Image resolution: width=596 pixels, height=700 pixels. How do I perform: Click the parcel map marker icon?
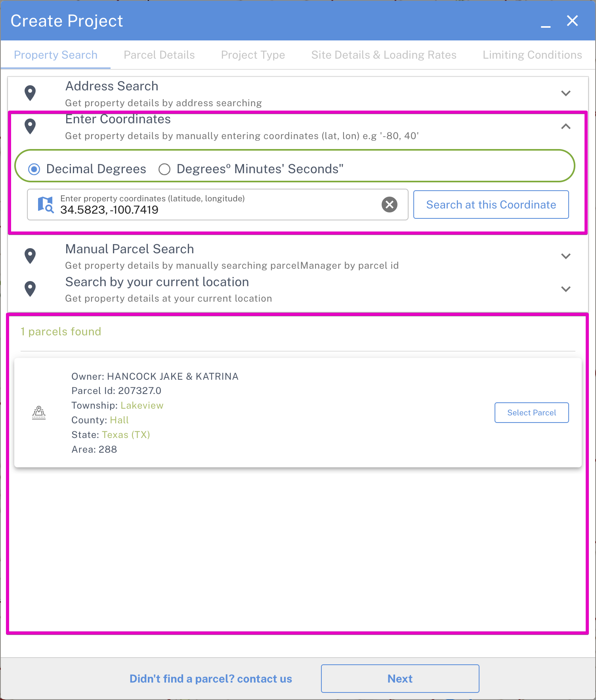point(39,413)
